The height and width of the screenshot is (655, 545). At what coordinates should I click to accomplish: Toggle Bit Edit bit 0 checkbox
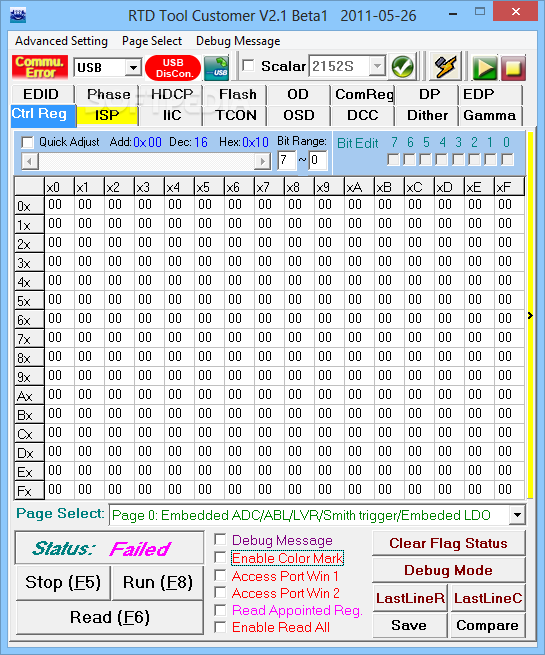tap(507, 160)
